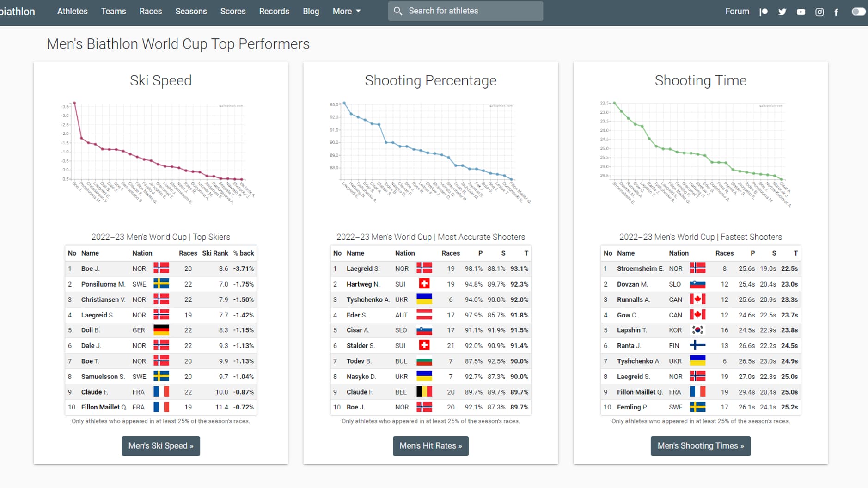
Task: Open the YouTube icon link
Action: point(801,12)
